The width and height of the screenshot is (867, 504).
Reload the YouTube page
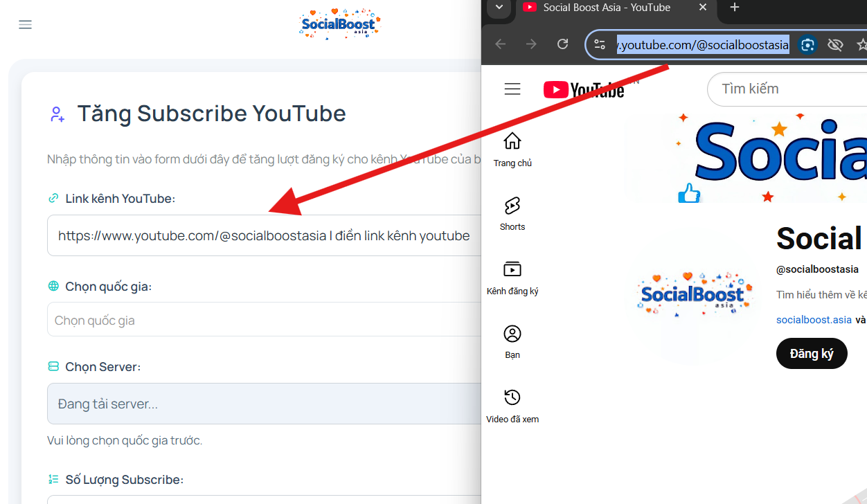pyautogui.click(x=563, y=44)
